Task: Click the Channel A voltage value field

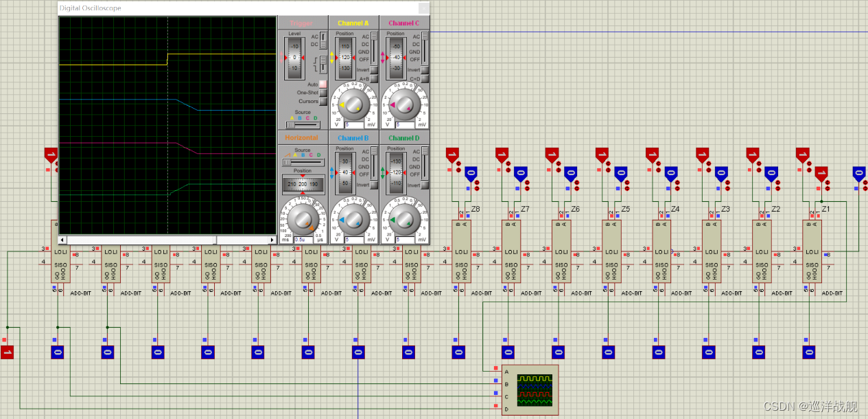Action: pos(353,124)
